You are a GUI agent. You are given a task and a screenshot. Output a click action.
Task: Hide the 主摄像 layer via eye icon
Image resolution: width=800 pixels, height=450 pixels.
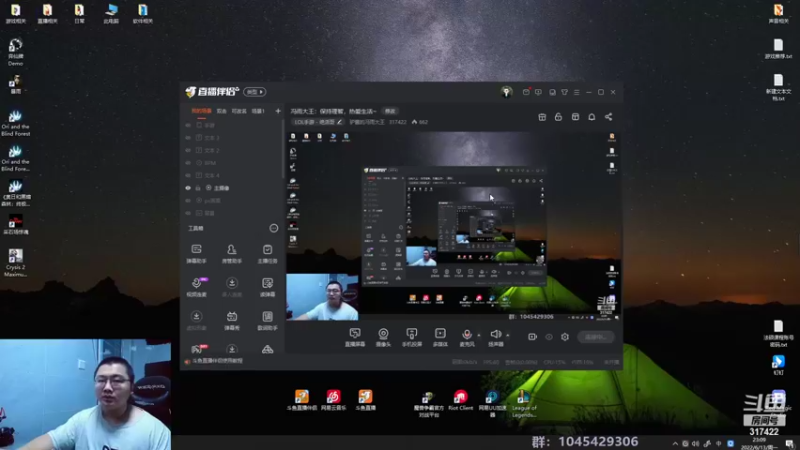click(x=188, y=188)
